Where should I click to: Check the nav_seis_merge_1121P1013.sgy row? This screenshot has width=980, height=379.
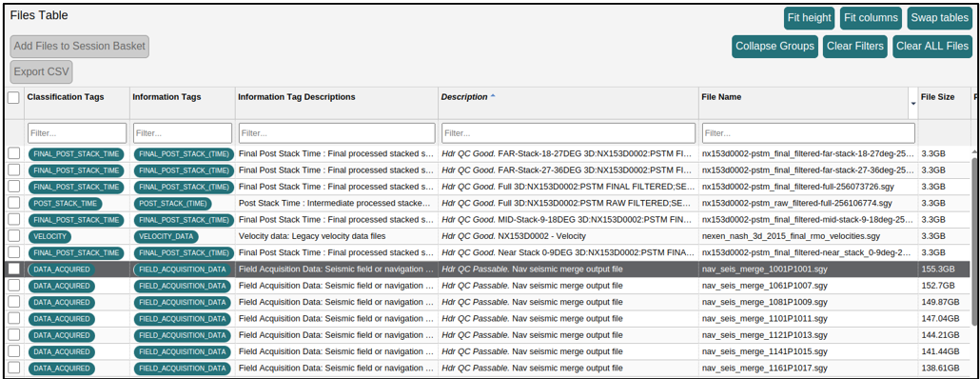point(13,335)
